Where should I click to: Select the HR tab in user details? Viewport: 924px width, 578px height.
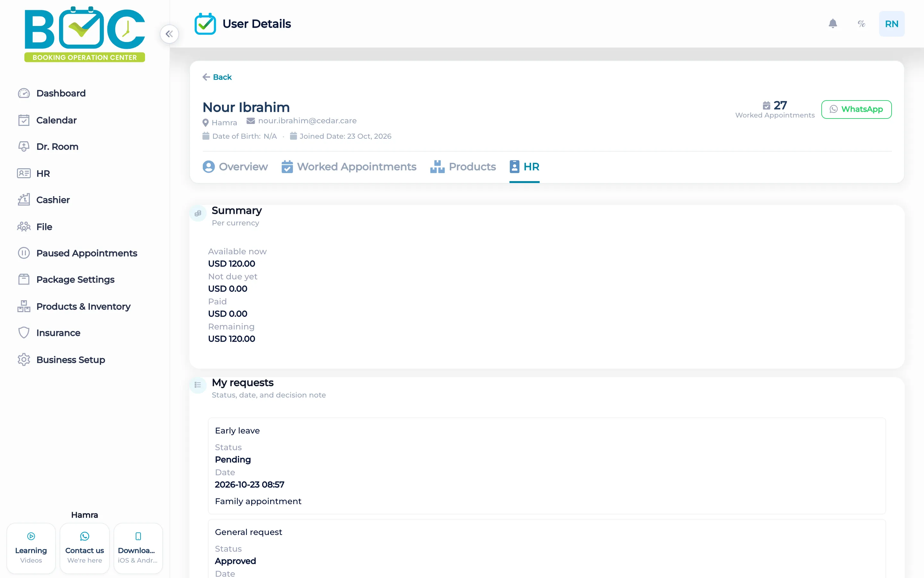click(524, 167)
